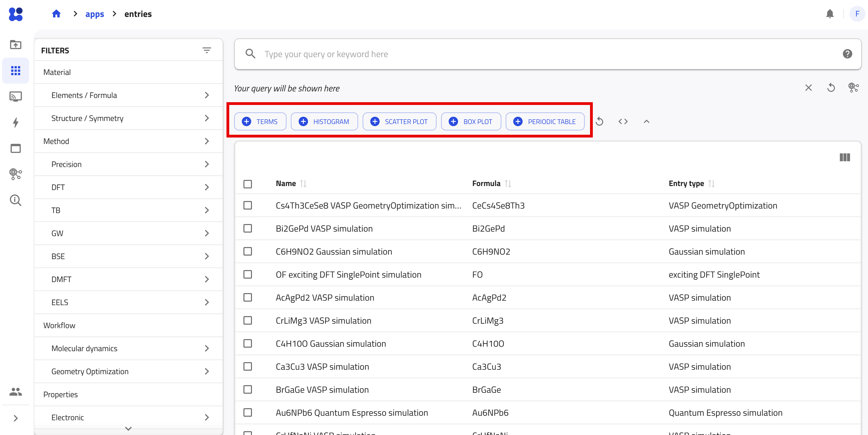Expand the sidebar with bottom chevron
The image size is (868, 435).
pos(16,418)
